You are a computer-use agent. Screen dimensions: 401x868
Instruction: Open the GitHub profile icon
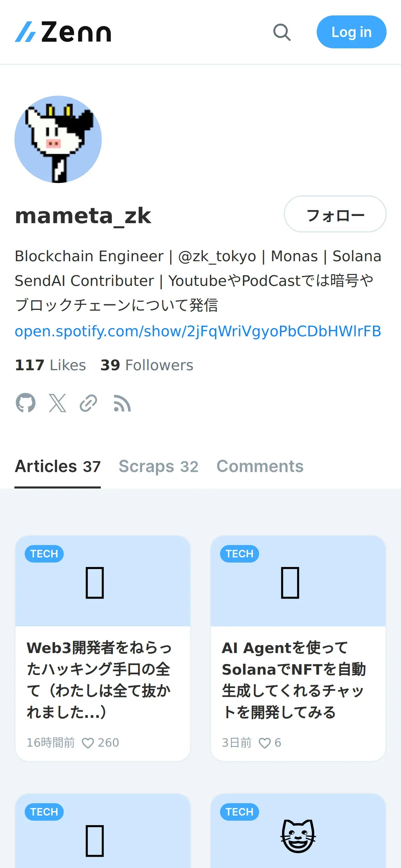pyautogui.click(x=26, y=403)
